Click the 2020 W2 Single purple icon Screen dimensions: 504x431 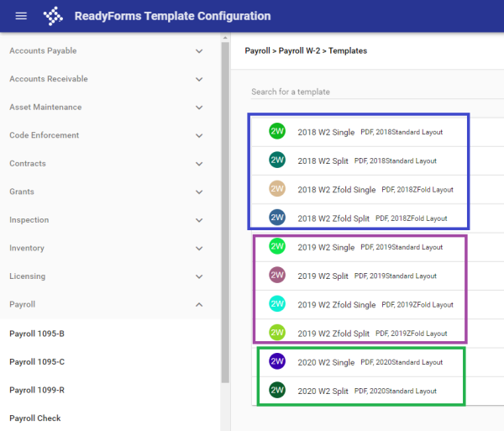point(277,362)
